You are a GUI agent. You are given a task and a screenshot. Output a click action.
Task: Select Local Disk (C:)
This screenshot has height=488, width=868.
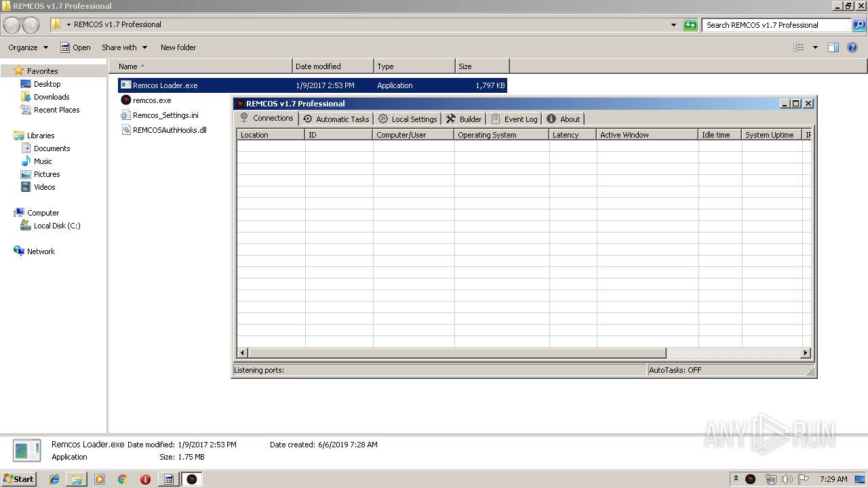57,226
